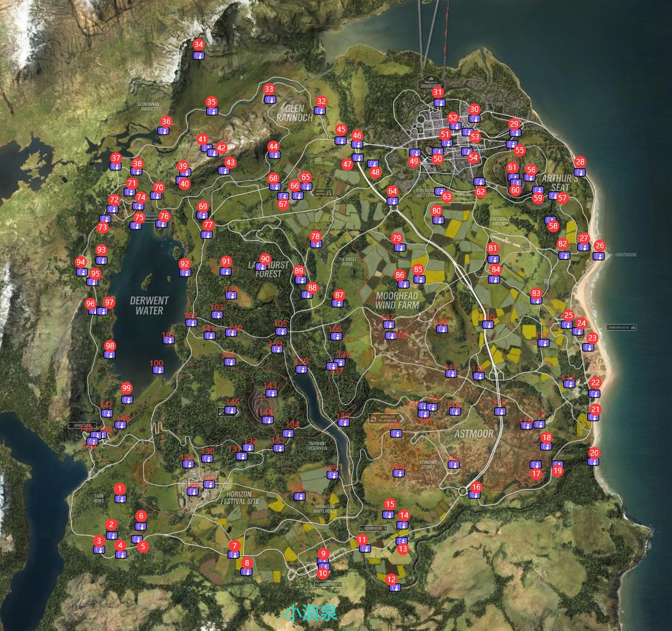This screenshot has width=672, height=631.
Task: Click the marker icon beneath number 94
Action: [82, 271]
